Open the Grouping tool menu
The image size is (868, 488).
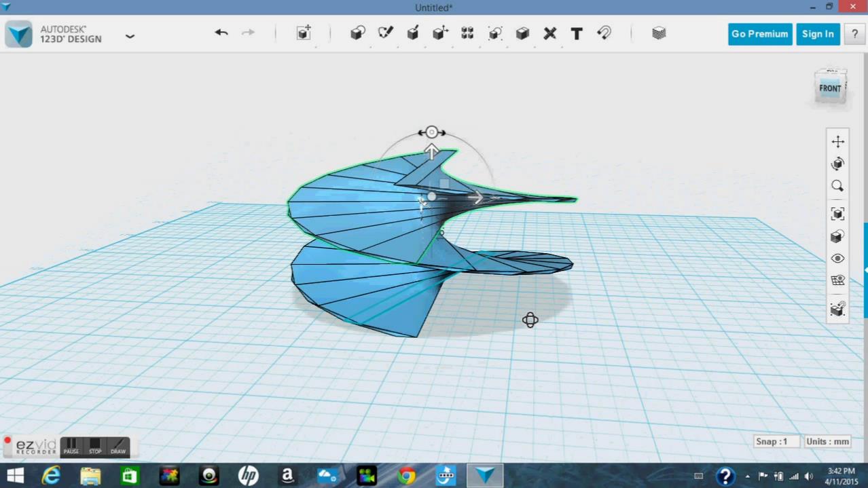pyautogui.click(x=495, y=33)
